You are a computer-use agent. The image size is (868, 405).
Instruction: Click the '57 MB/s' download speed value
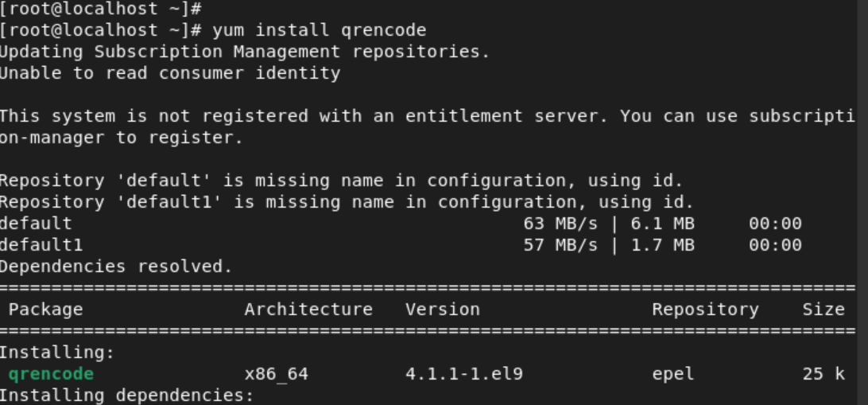coord(560,245)
